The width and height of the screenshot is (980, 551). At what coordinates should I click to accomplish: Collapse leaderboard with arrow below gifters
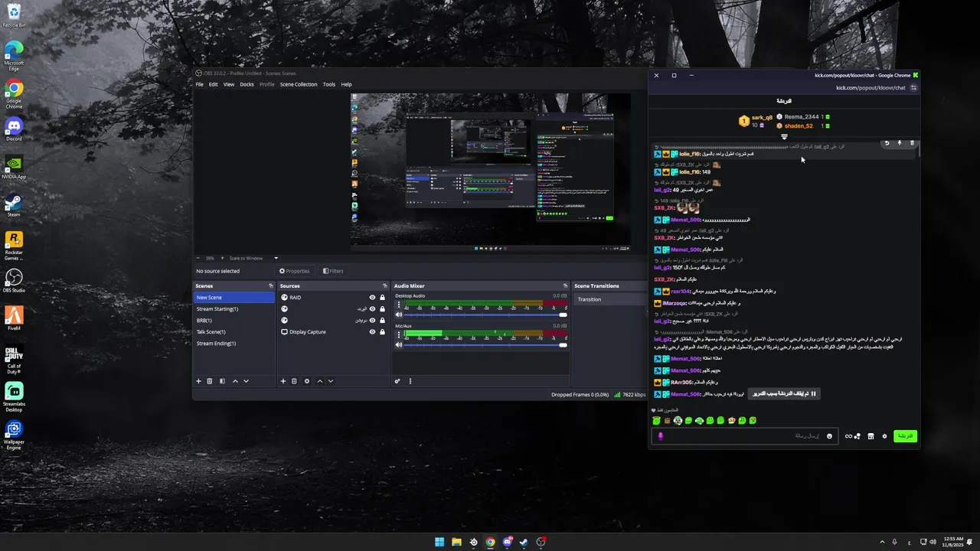pos(784,137)
